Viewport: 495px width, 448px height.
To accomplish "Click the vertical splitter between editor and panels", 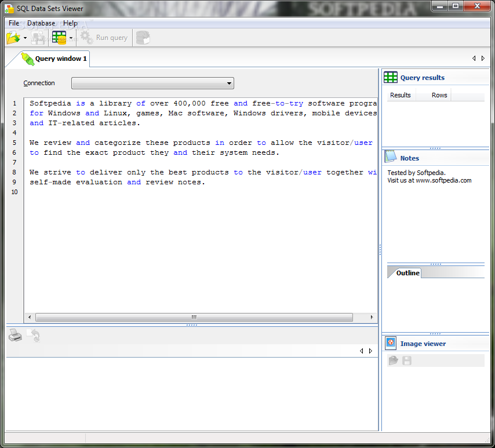I will tap(380, 249).
